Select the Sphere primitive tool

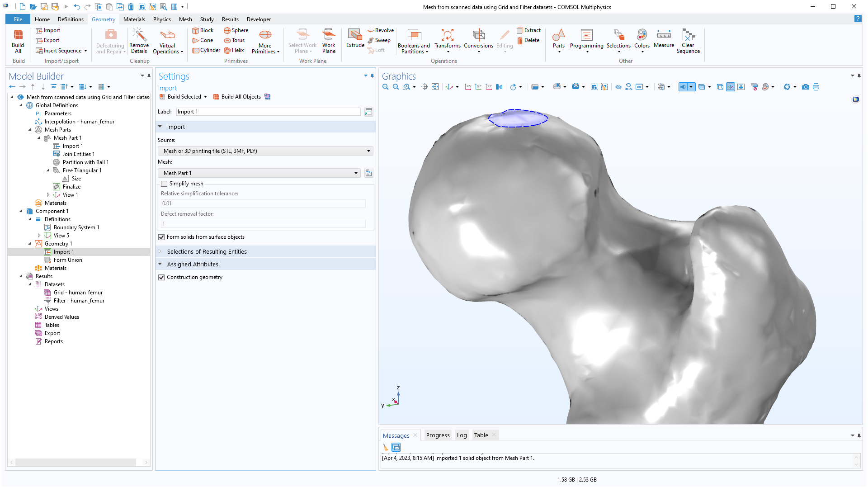236,30
